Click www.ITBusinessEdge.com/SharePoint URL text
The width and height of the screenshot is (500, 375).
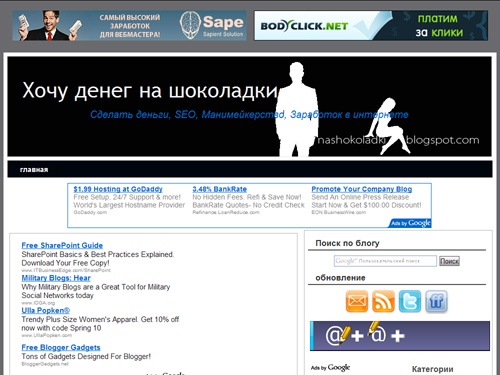(66, 270)
